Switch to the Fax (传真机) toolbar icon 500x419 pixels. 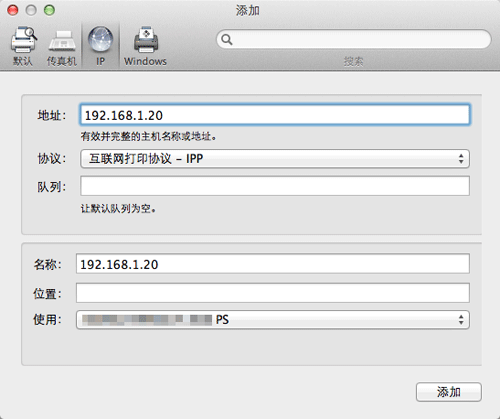[62, 41]
